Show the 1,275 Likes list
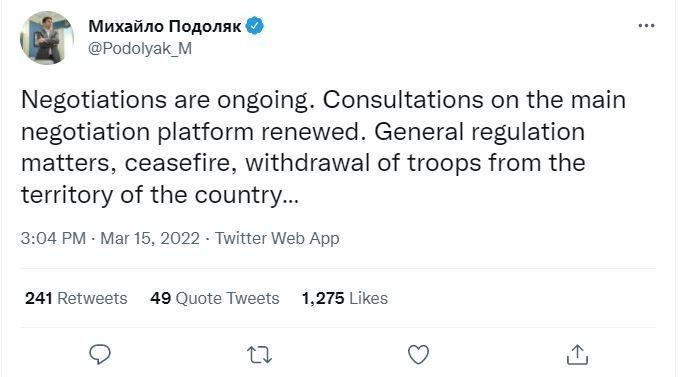 click(345, 299)
